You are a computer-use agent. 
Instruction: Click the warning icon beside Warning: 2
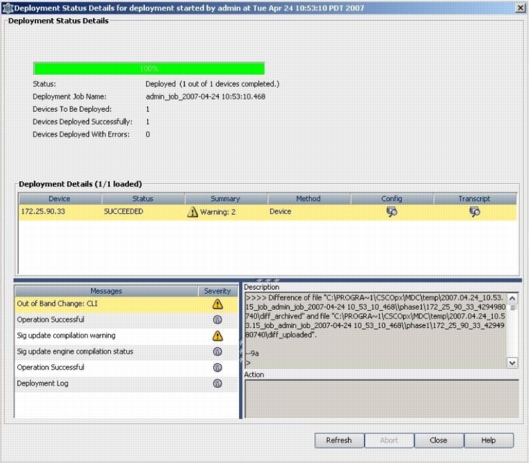[x=192, y=212]
